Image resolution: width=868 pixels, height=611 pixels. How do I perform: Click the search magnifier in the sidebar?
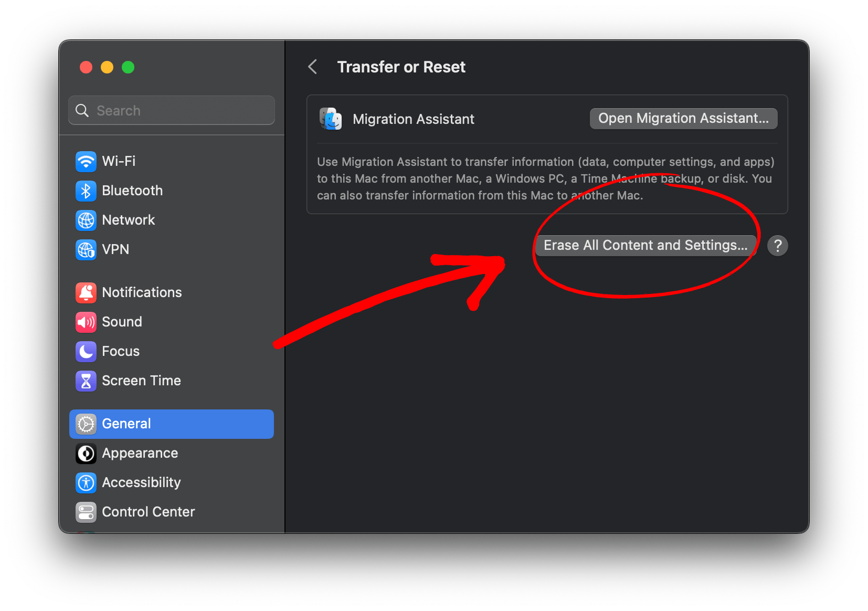[x=82, y=110]
